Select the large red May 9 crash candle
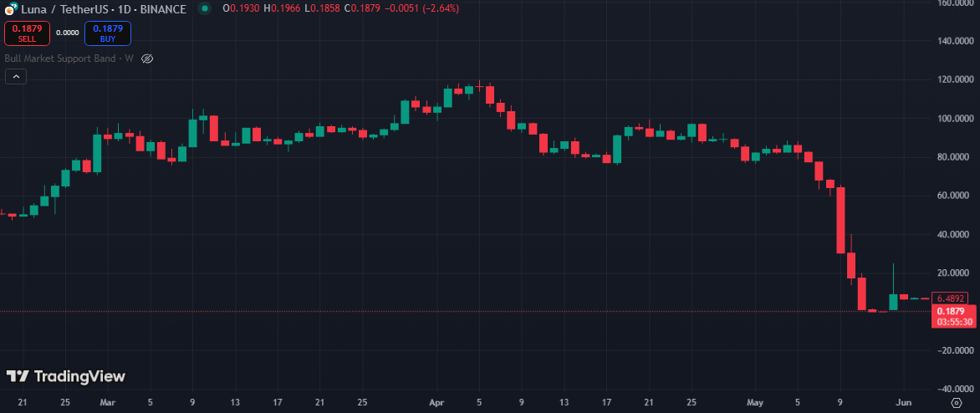Screen dimensions: 980x413 click(840, 220)
